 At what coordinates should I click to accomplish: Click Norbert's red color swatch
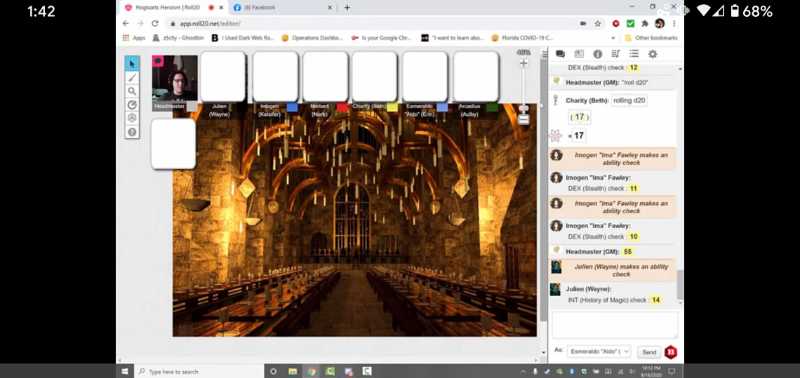[x=342, y=107]
